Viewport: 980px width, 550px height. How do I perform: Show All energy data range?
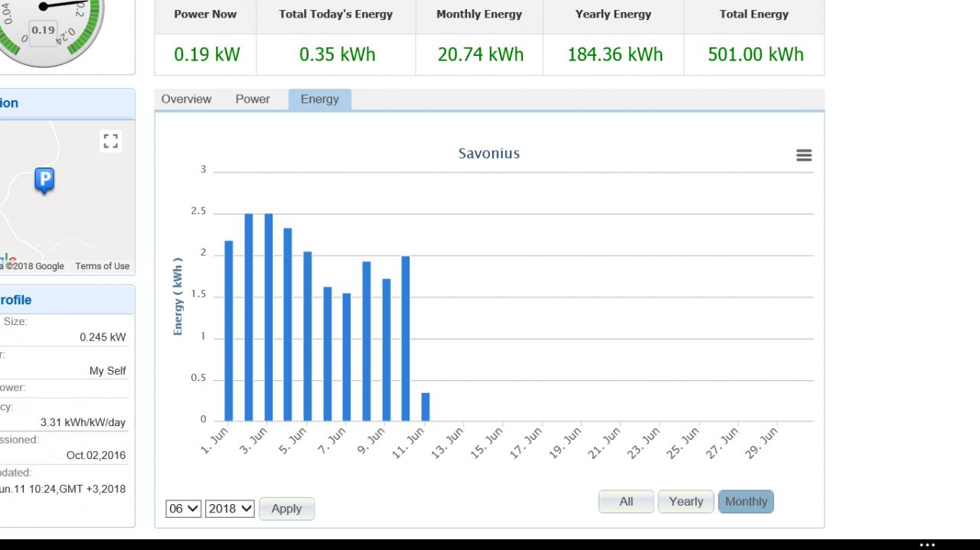pos(626,502)
